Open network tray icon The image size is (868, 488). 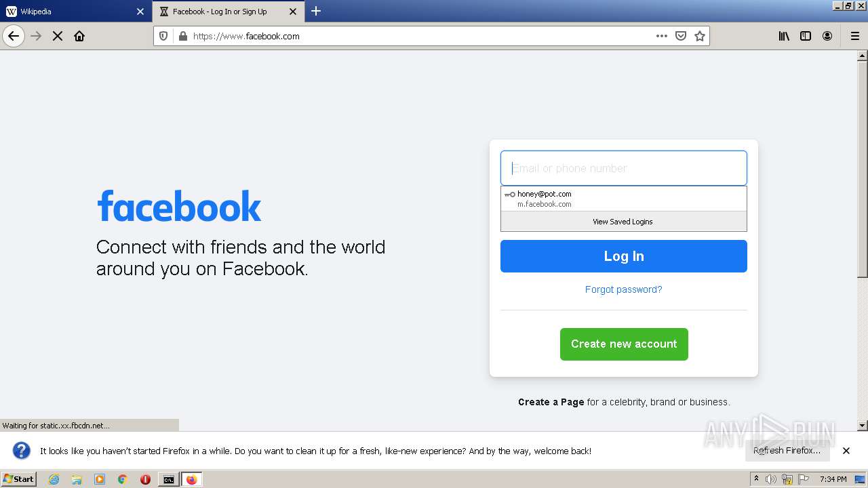click(787, 479)
